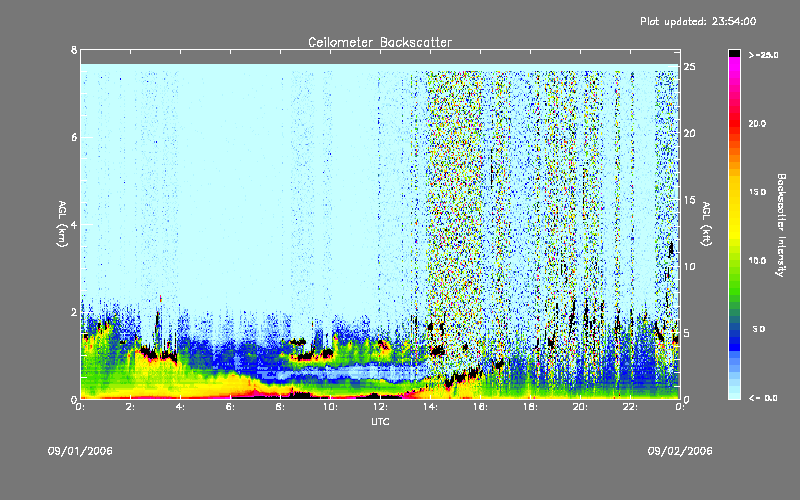Click the "8:" hour tick on the UTC axis

[280, 407]
